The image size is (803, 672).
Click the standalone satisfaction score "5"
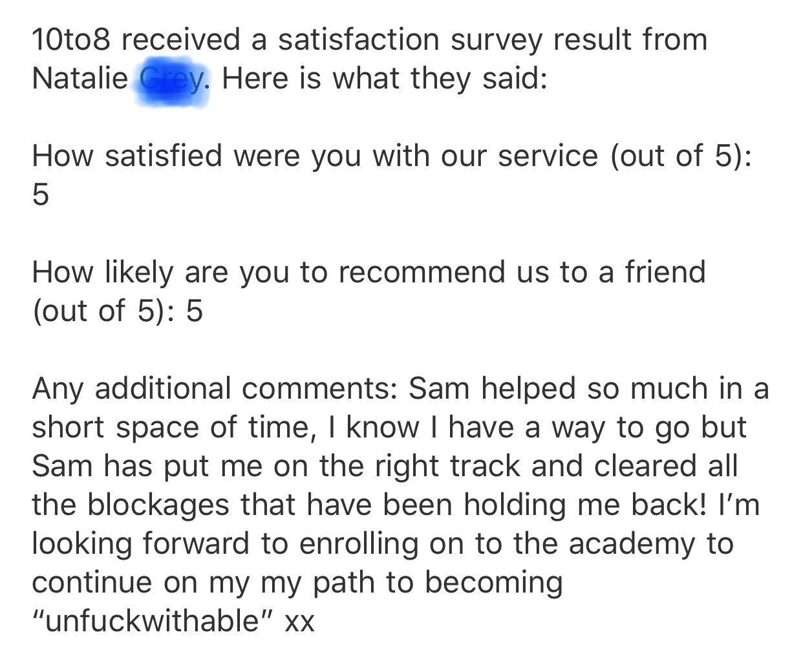41,196
